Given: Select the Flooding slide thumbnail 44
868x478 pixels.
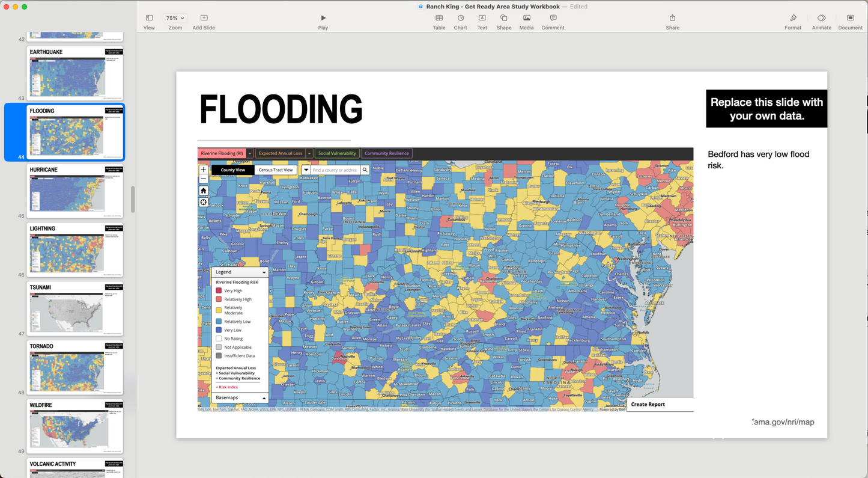Looking at the screenshot, I should [75, 132].
